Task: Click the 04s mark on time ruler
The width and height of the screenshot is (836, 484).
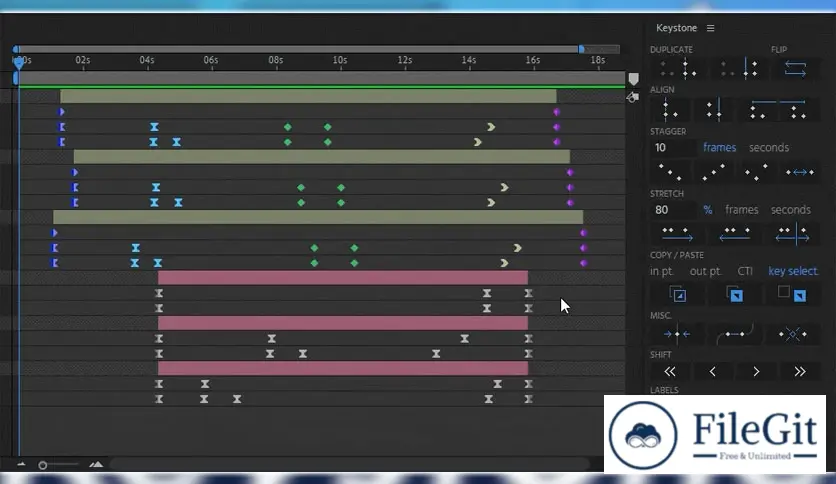Action: click(x=147, y=60)
